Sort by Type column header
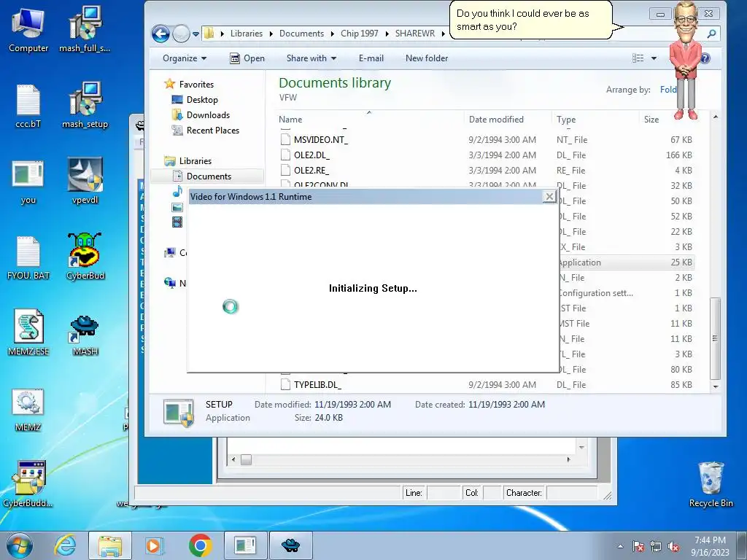This screenshot has height=560, width=747. 595,120
